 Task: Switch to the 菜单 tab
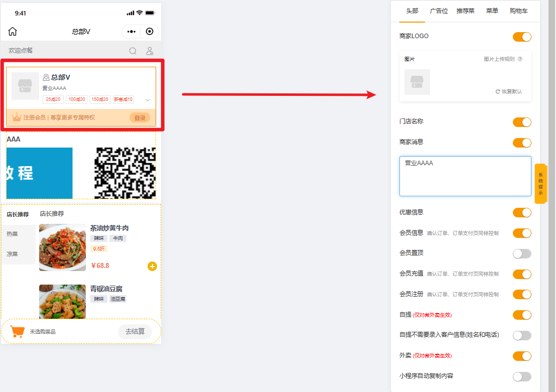pos(492,11)
